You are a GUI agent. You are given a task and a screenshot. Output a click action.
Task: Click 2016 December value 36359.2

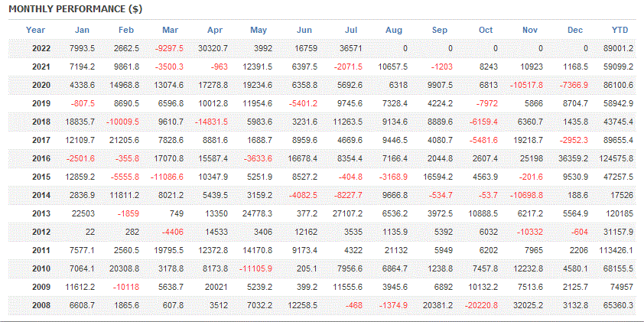574,158
